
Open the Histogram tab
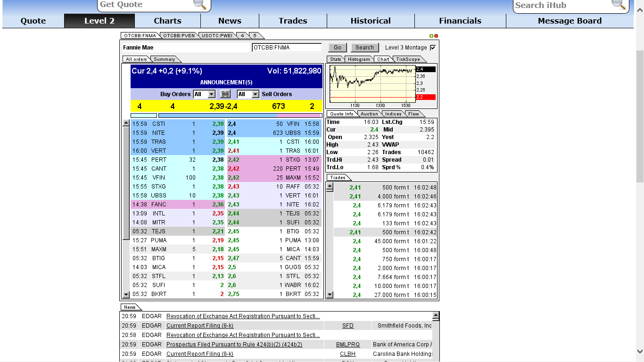359,59
